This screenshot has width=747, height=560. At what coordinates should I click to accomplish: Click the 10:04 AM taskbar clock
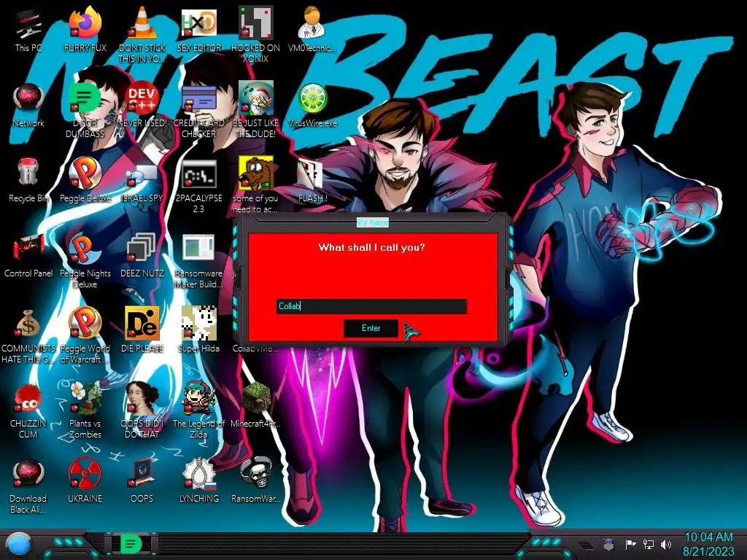coord(708,537)
